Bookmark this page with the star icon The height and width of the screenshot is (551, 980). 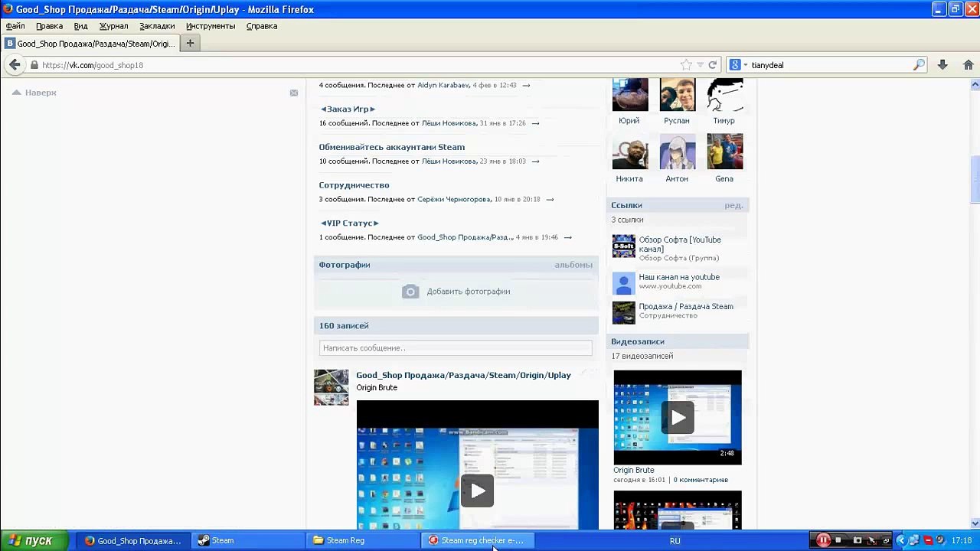pos(686,65)
